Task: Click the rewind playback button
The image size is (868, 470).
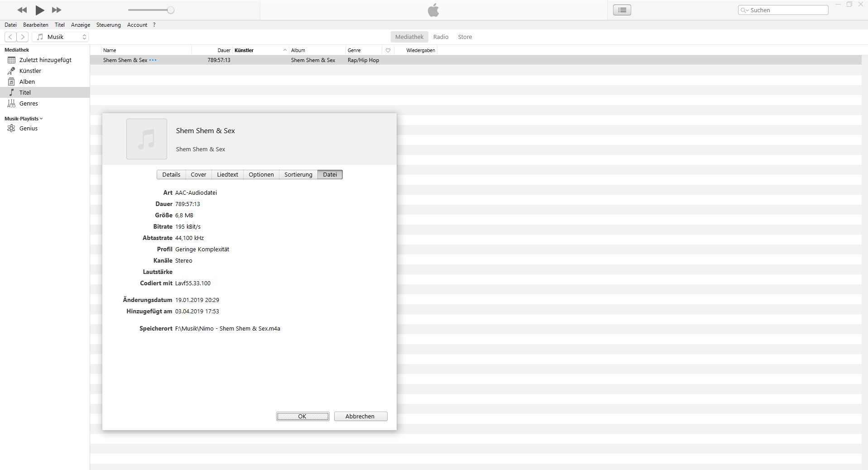Action: pos(22,10)
